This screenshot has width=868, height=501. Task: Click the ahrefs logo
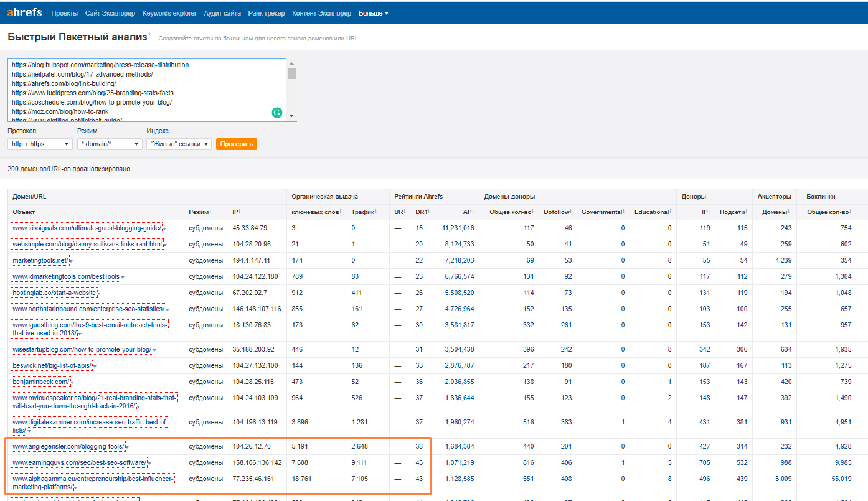tap(24, 12)
